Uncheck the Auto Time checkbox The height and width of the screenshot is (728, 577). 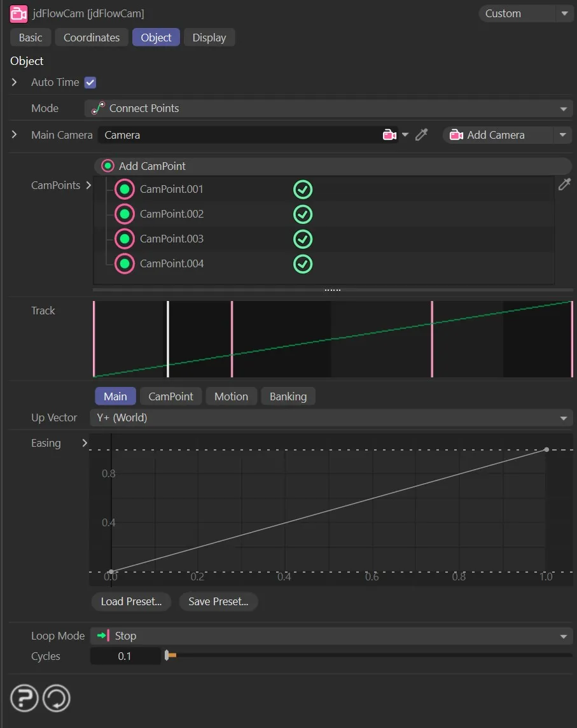90,82
